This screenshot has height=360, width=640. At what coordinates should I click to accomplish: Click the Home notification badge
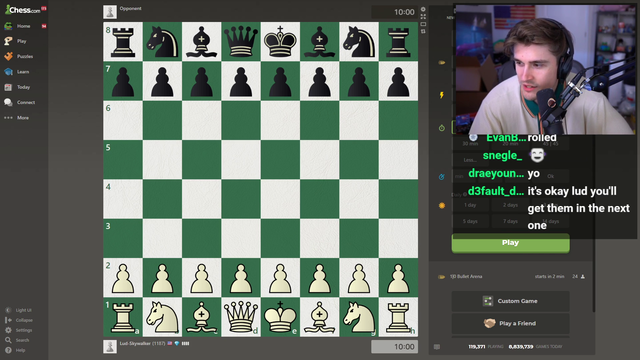44,26
